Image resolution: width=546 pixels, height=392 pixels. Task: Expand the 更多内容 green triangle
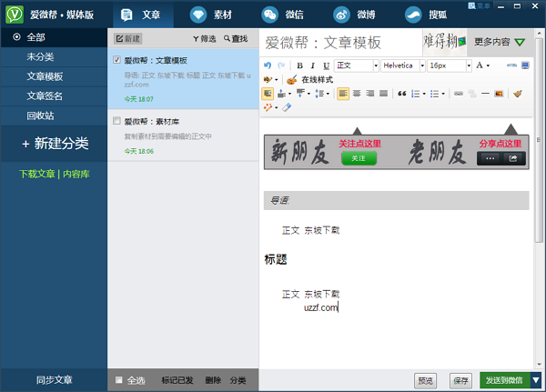click(x=520, y=42)
